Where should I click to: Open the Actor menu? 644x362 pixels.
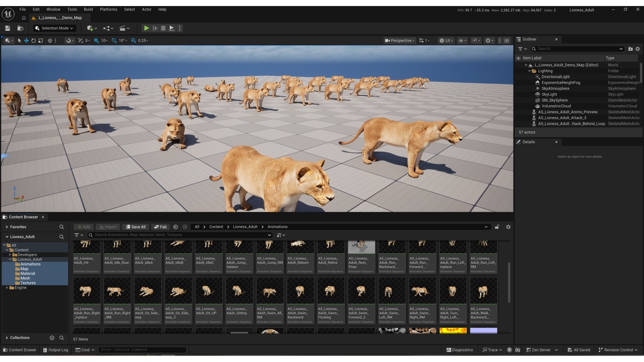(x=146, y=9)
